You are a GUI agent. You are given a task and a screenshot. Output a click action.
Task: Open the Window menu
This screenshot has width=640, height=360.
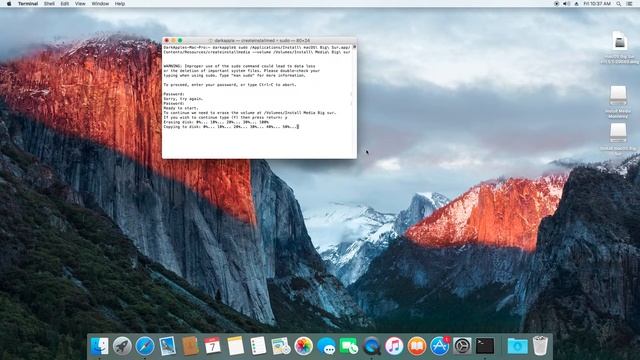click(100, 4)
